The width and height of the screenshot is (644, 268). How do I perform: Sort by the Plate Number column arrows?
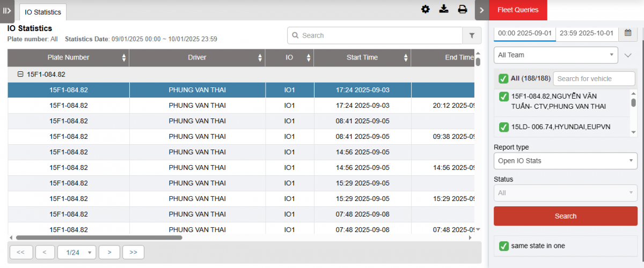124,58
